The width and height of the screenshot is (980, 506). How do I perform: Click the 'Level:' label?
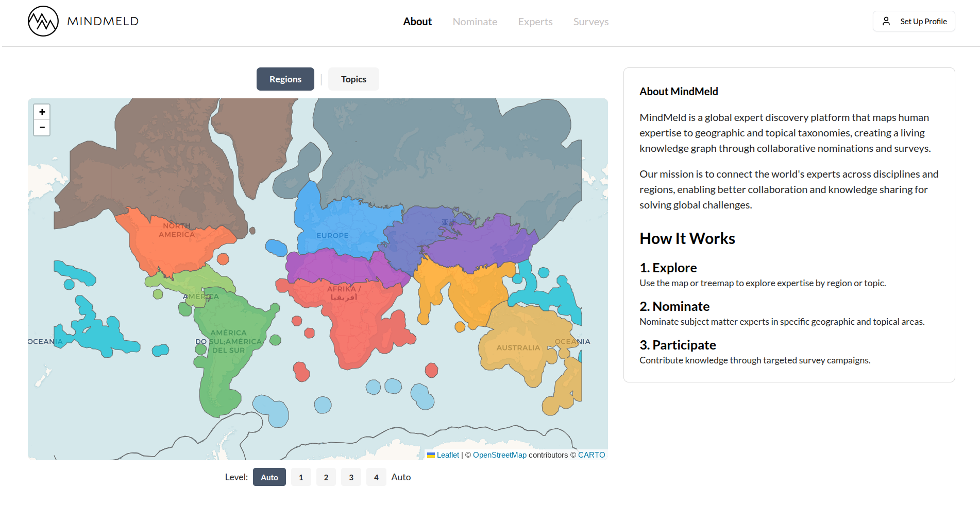236,477
